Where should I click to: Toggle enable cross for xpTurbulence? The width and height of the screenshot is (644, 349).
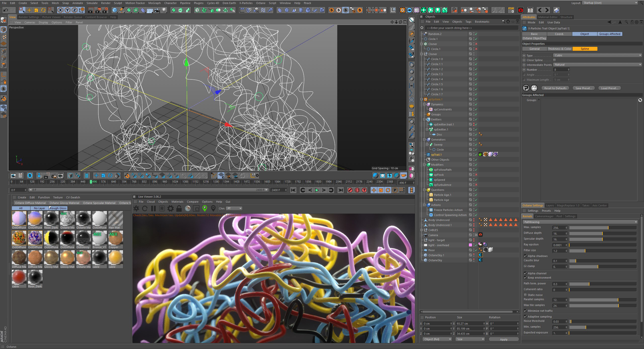point(476,185)
